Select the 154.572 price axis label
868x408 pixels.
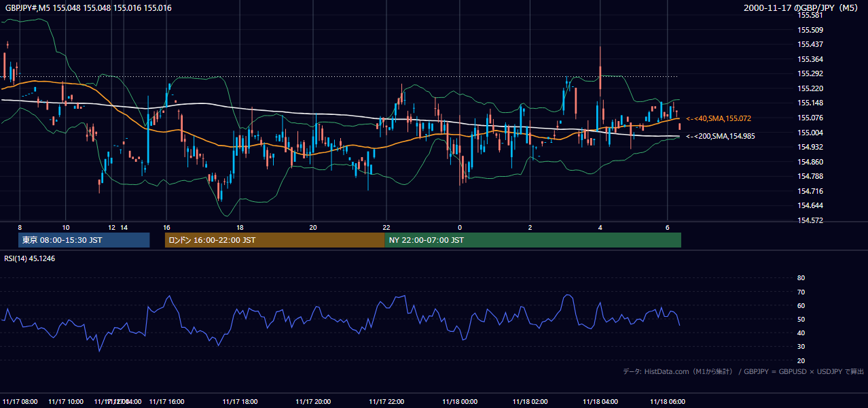[810, 220]
